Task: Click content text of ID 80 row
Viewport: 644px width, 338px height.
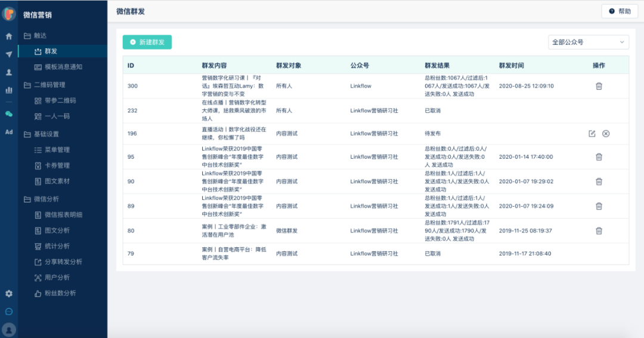Action: coord(234,231)
